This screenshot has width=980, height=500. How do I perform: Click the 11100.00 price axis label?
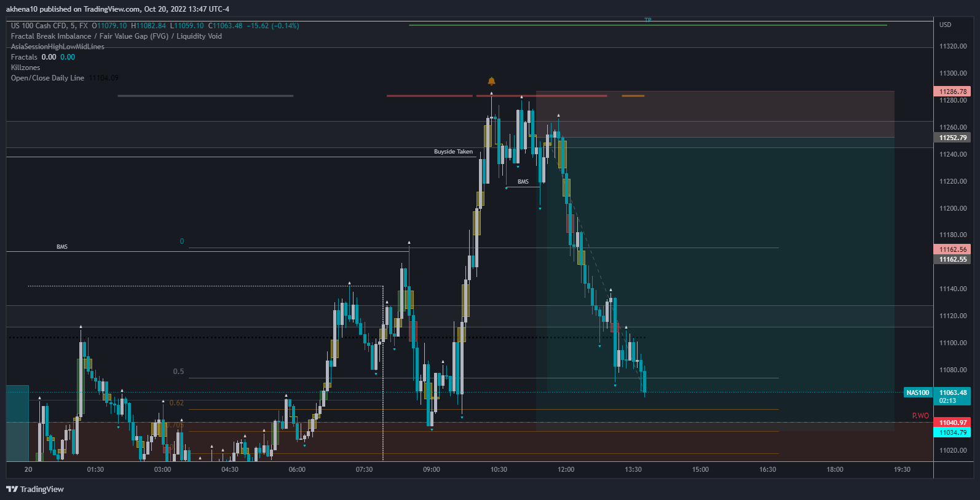953,343
